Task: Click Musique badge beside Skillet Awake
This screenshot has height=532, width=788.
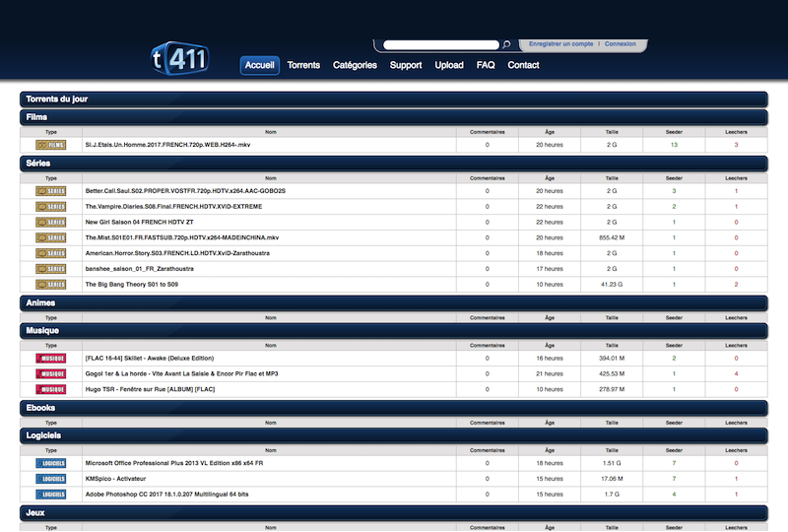Action: tap(50, 359)
